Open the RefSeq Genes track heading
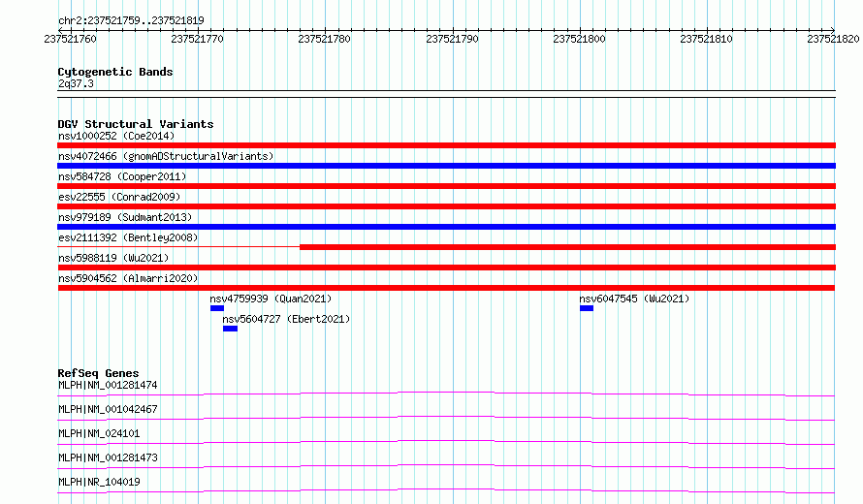This screenshot has height=504, width=863. (98, 373)
